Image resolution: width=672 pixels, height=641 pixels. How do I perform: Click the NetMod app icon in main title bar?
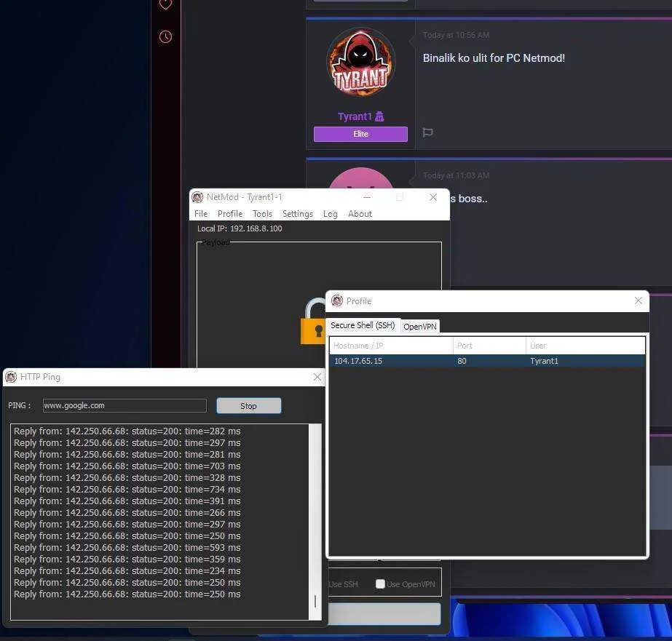[197, 197]
